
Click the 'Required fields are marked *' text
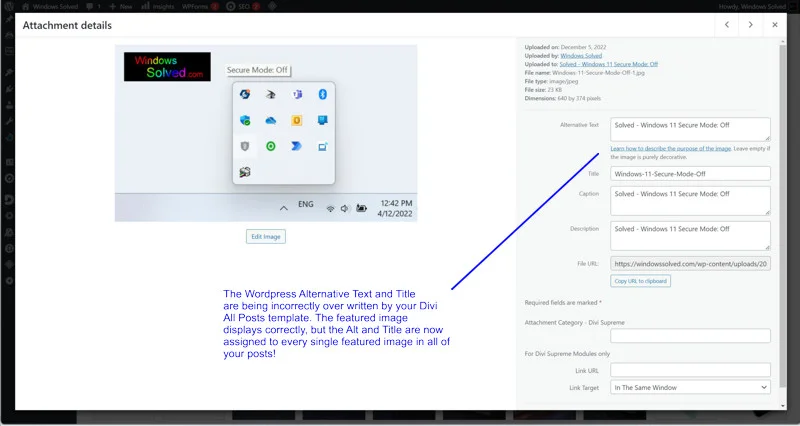[563, 303]
